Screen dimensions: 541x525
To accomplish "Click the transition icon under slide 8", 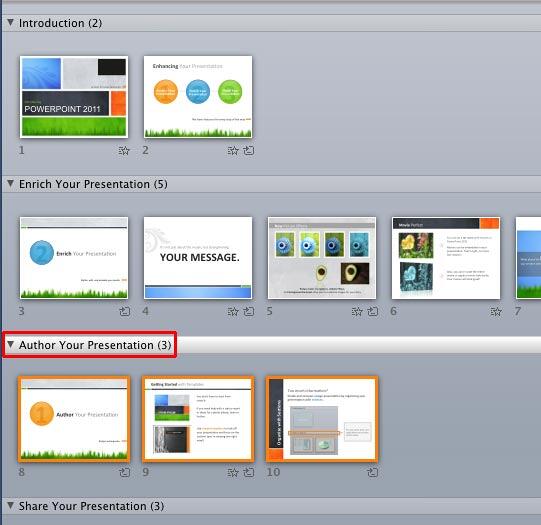I will point(125,472).
